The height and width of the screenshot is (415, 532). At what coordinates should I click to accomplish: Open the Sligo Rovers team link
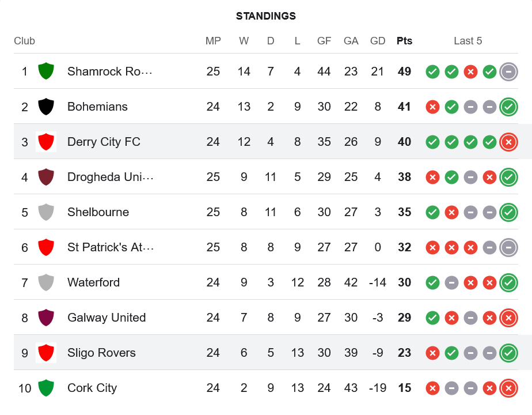(101, 353)
